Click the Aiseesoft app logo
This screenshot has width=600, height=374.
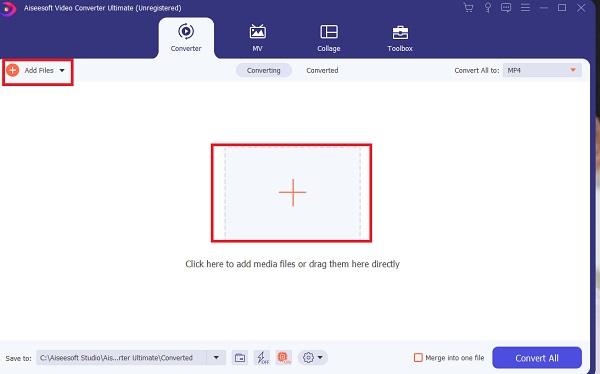[8, 8]
